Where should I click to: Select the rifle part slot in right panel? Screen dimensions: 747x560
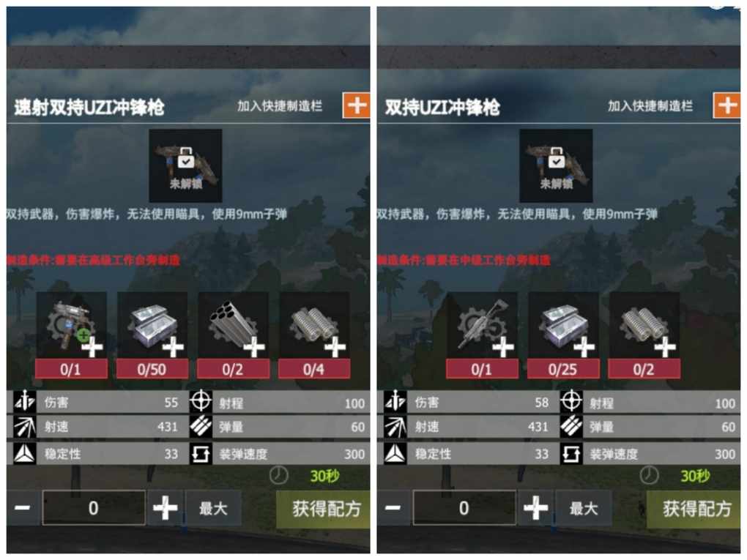click(x=482, y=335)
